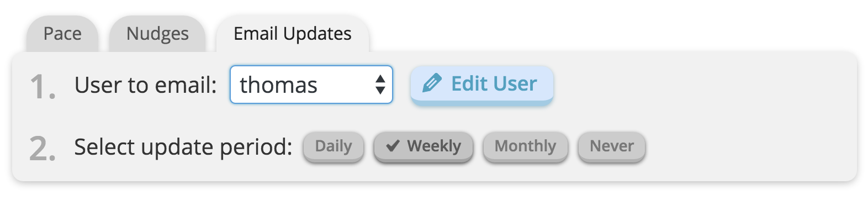Click the step number 1 marker
This screenshot has height=200, width=868.
43,87
